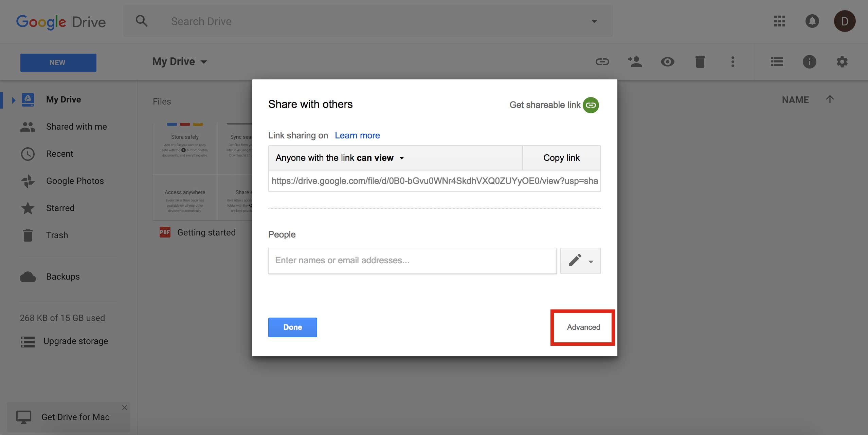Dismiss the Get Drive for Mac banner

click(x=124, y=407)
